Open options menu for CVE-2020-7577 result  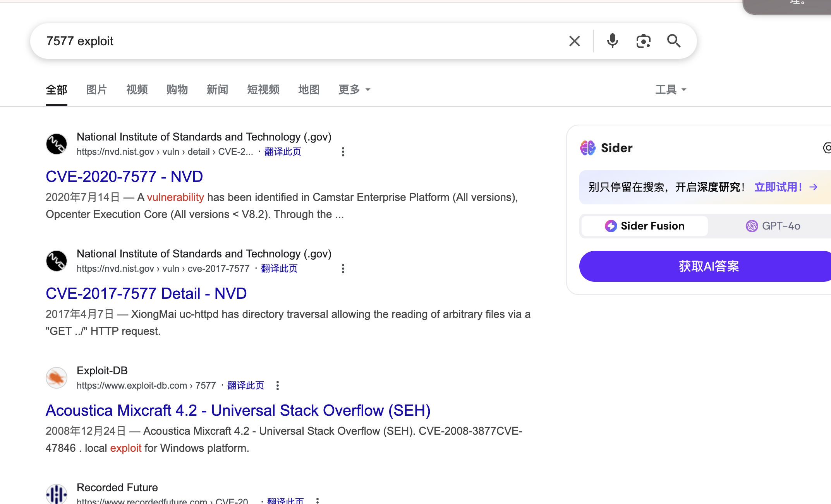(x=343, y=152)
